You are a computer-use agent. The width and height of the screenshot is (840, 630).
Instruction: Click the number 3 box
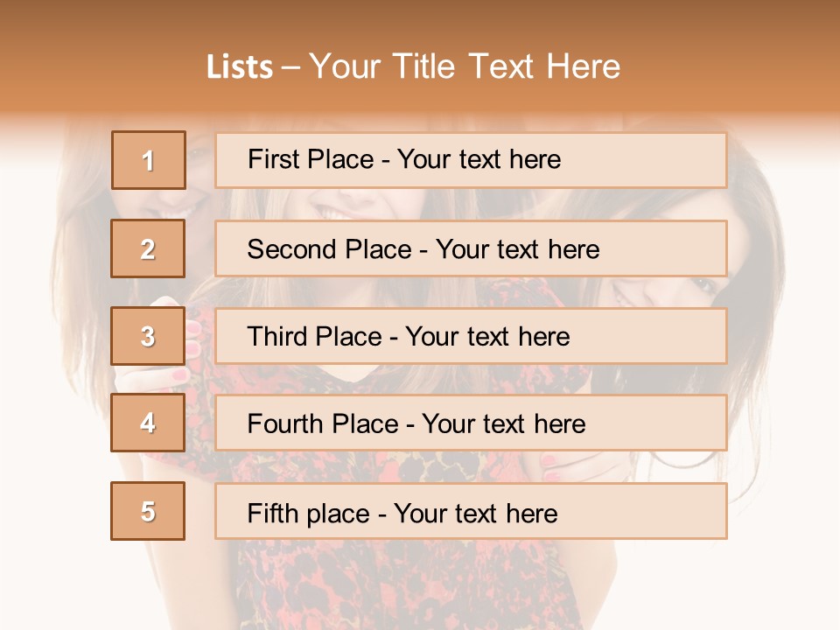[148, 336]
